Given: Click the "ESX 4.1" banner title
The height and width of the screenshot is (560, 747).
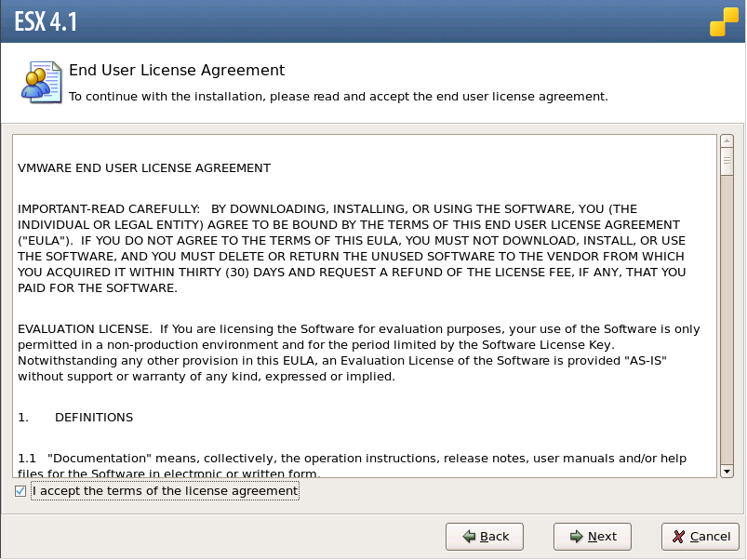Looking at the screenshot, I should point(46,22).
